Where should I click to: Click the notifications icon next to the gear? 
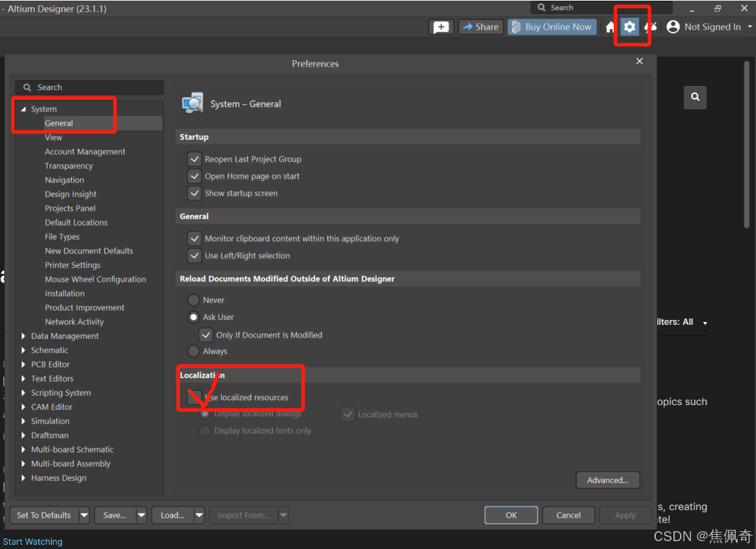tap(650, 27)
